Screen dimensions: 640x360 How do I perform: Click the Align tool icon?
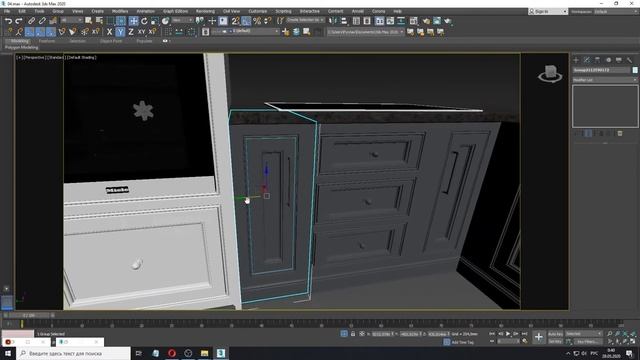point(344,20)
